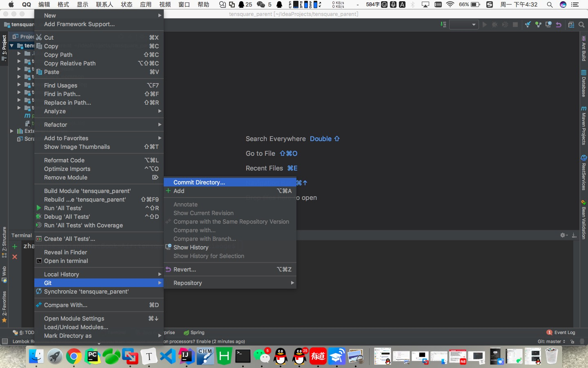The height and width of the screenshot is (368, 588).
Task: Run 'All Tests' from menu
Action: (x=99, y=208)
